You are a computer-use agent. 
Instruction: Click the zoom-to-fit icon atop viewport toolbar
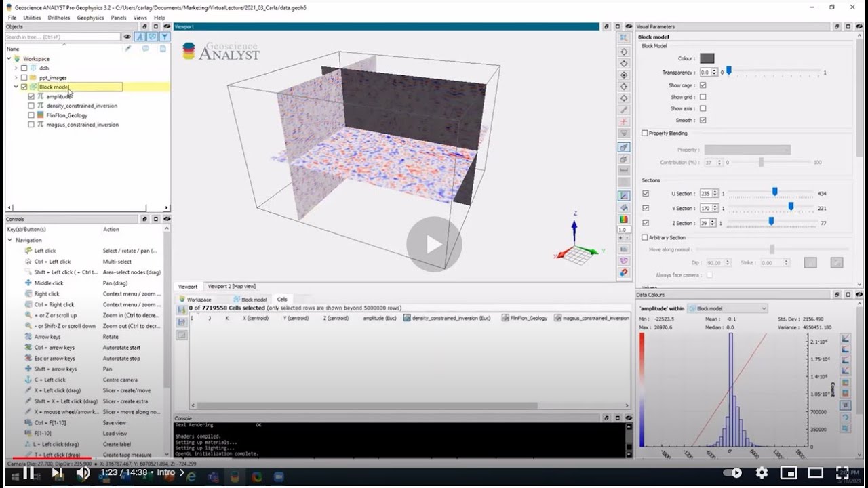pos(624,39)
